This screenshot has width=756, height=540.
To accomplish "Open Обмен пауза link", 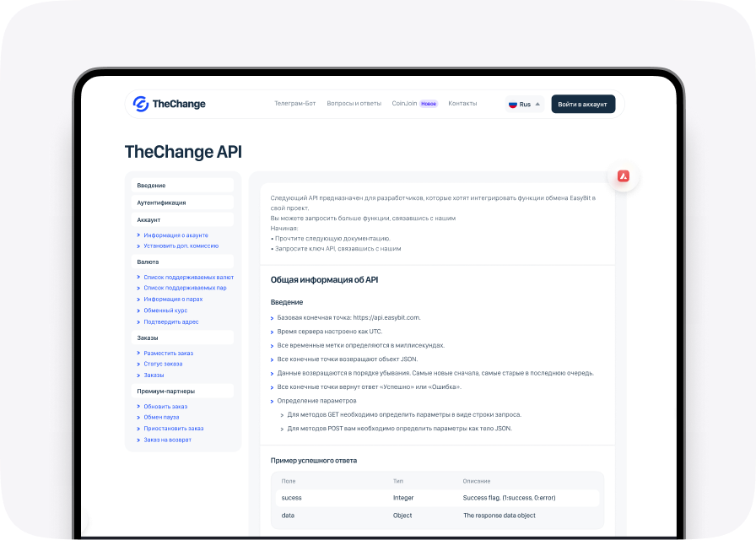I will pos(161,417).
